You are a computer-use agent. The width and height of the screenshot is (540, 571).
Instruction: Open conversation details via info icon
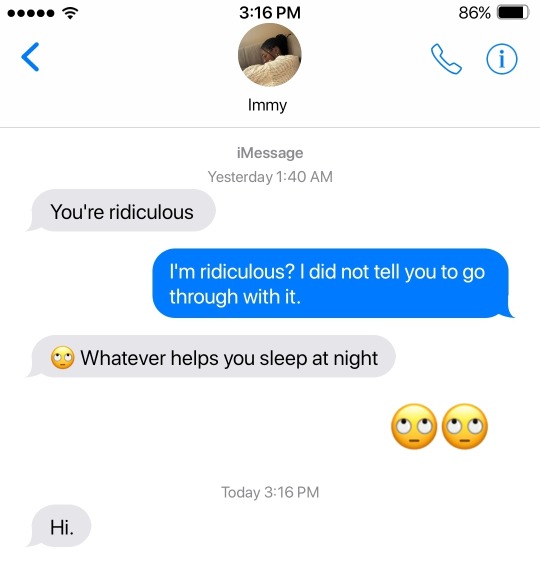pyautogui.click(x=502, y=59)
